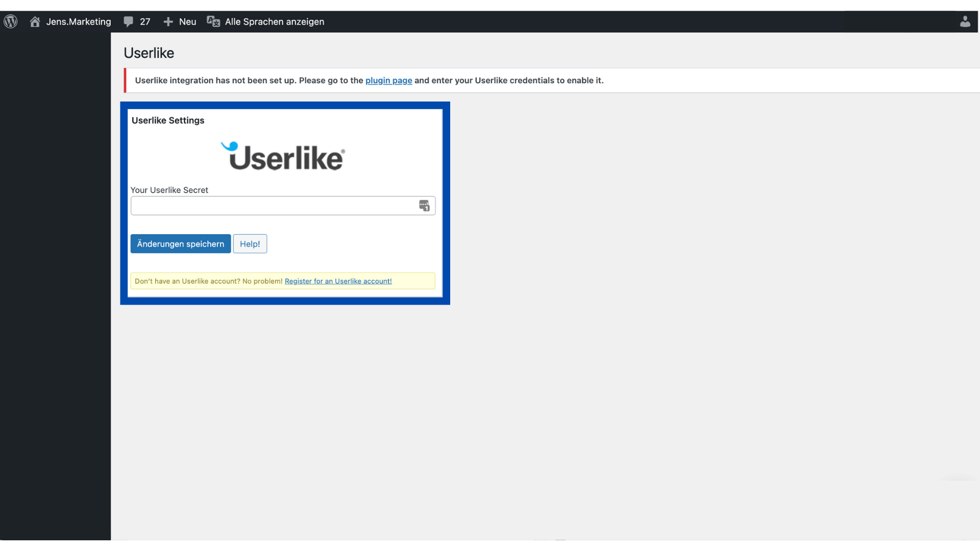This screenshot has width=980, height=551.
Task: Click Register for an Userlike account!
Action: coord(338,281)
